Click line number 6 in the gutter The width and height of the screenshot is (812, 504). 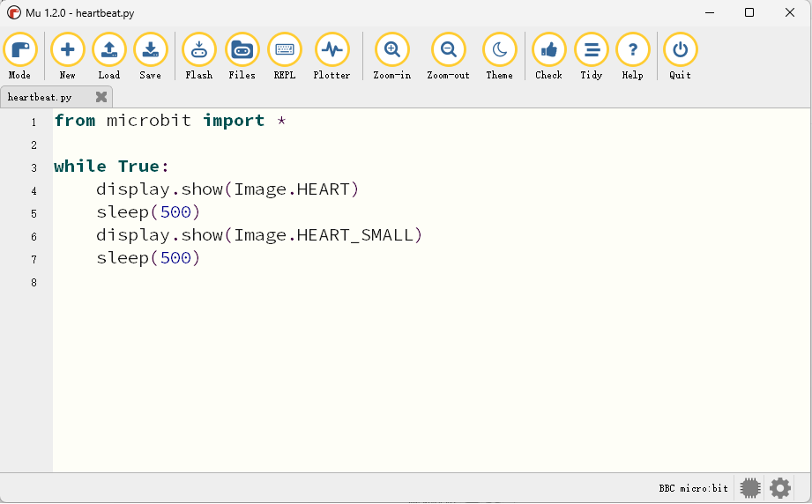point(34,237)
